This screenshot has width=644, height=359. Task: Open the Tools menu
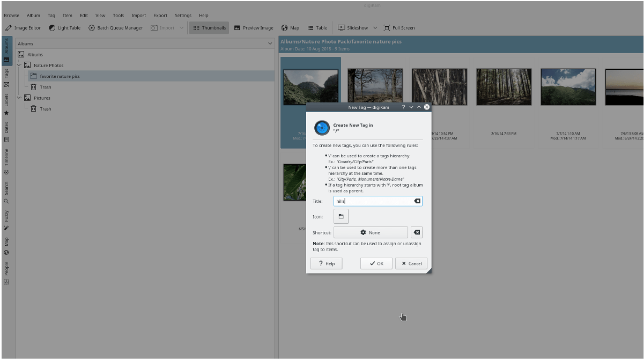pyautogui.click(x=118, y=16)
